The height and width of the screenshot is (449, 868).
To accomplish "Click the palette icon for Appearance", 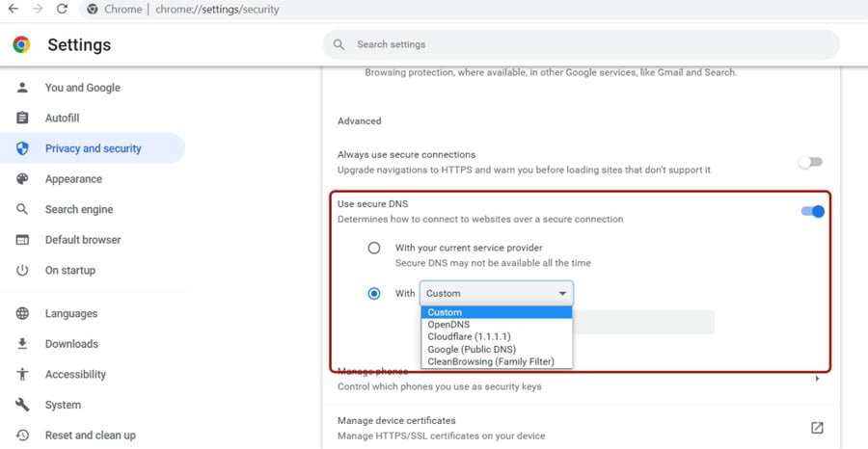I will tap(22, 178).
